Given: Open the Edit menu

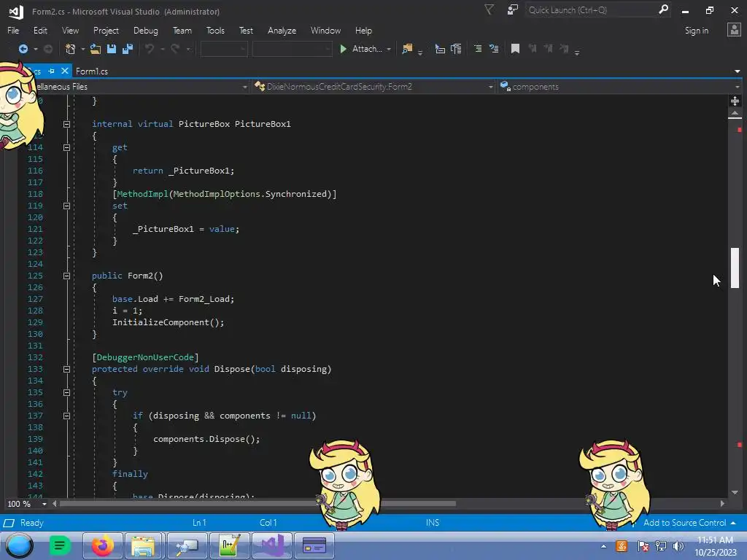Looking at the screenshot, I should click(x=40, y=31).
